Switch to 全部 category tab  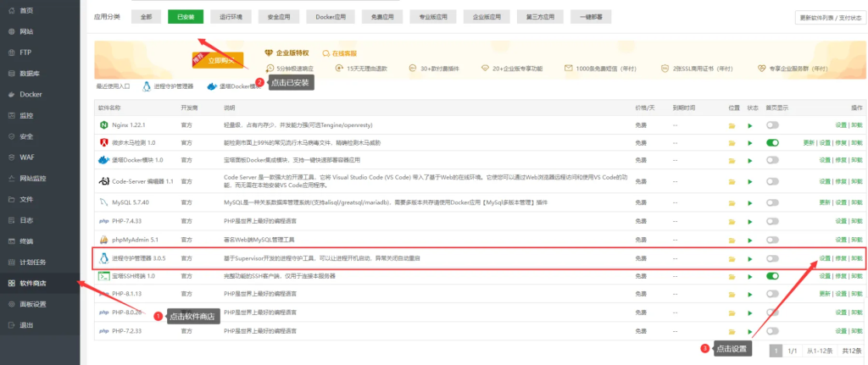146,17
